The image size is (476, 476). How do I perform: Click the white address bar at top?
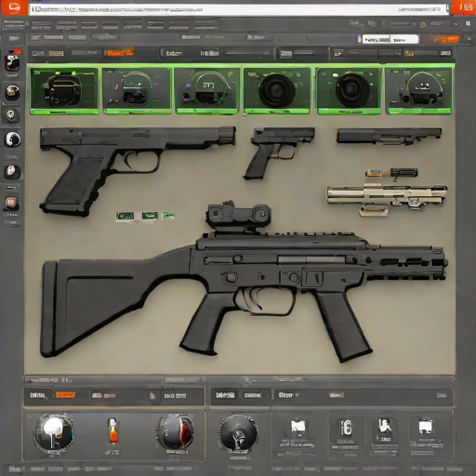239,9
